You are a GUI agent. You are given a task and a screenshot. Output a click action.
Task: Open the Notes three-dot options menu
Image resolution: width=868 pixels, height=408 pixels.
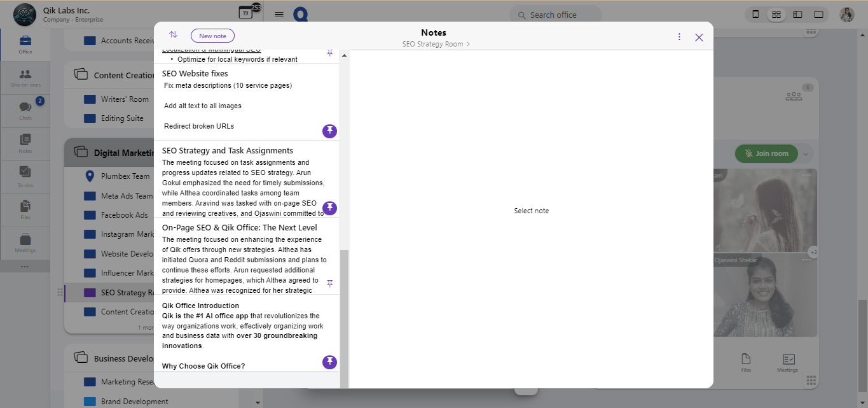(x=679, y=37)
